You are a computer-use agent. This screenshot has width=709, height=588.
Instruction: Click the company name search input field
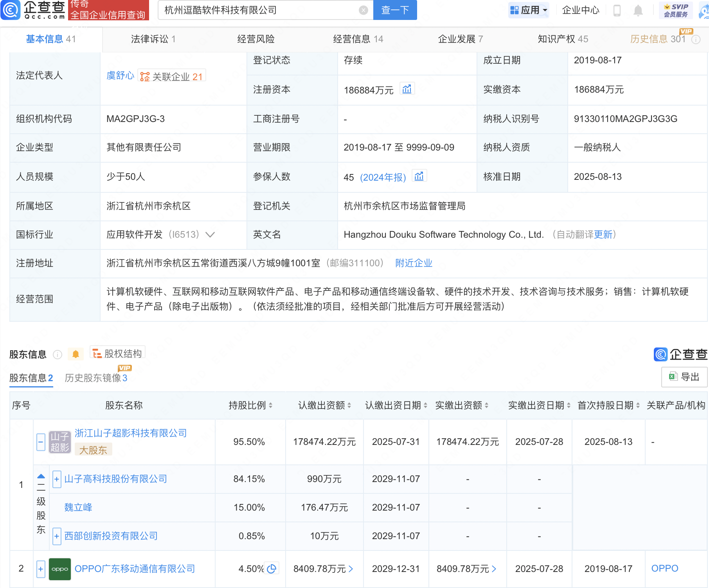tap(258, 11)
